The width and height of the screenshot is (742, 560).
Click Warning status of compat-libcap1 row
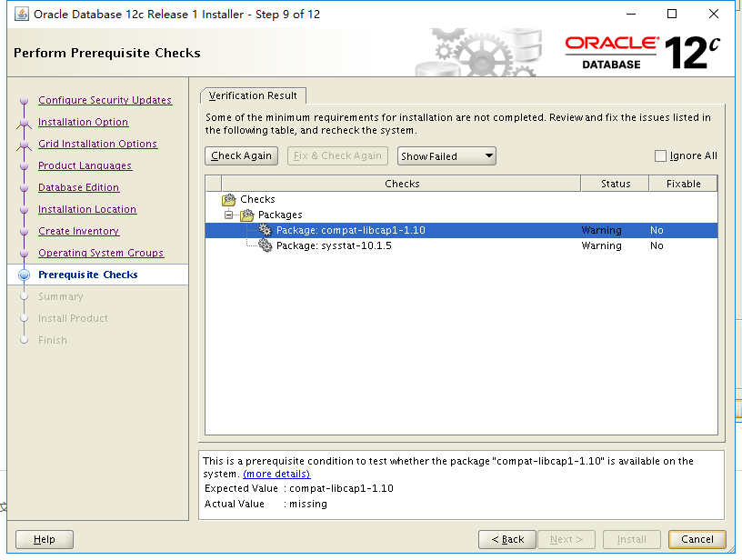coord(601,230)
